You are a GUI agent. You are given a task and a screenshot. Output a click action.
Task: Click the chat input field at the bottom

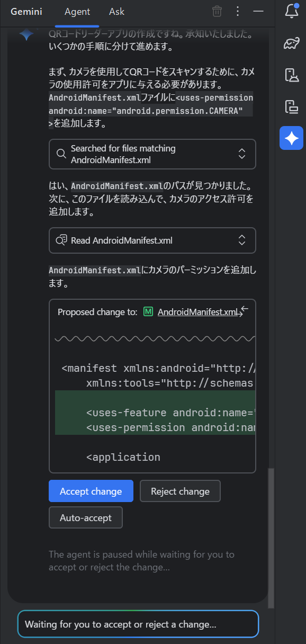pos(138,624)
